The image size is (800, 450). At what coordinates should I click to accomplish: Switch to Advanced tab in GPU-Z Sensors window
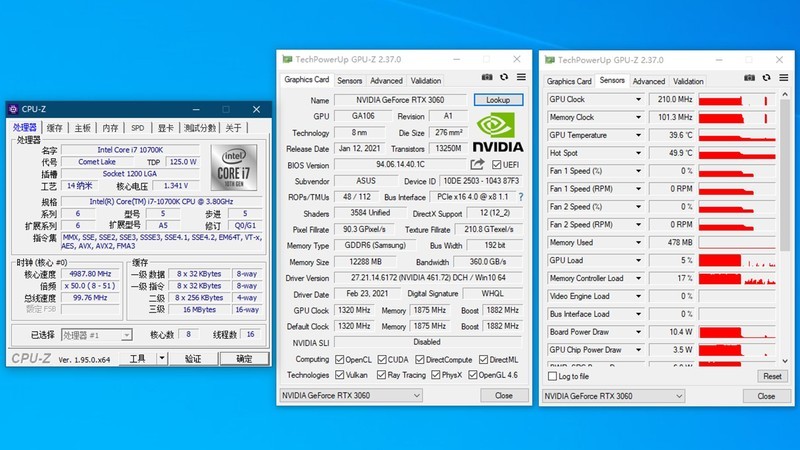(648, 81)
